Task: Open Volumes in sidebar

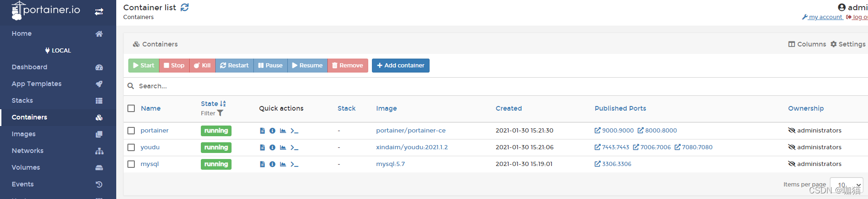Action: click(x=58, y=167)
